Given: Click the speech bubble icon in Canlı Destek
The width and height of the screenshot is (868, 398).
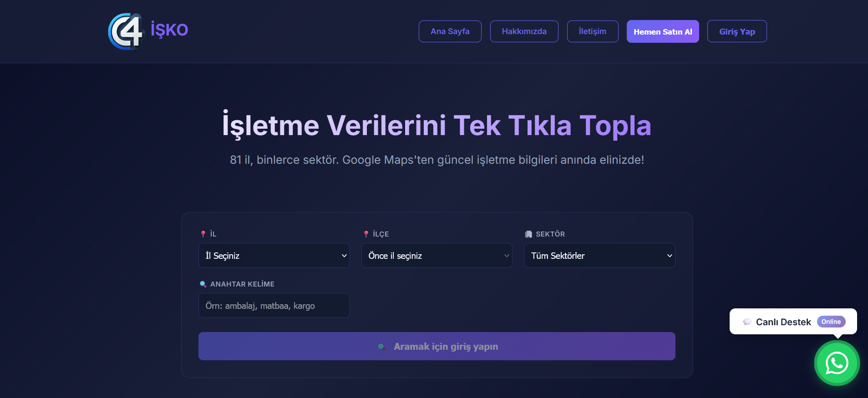Looking at the screenshot, I should click(747, 322).
